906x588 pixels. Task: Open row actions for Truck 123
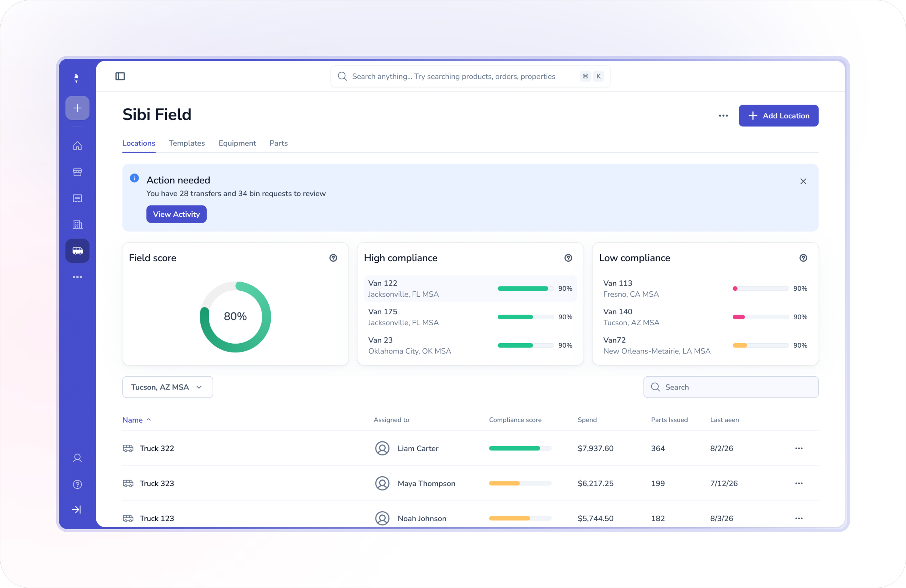pyautogui.click(x=799, y=518)
